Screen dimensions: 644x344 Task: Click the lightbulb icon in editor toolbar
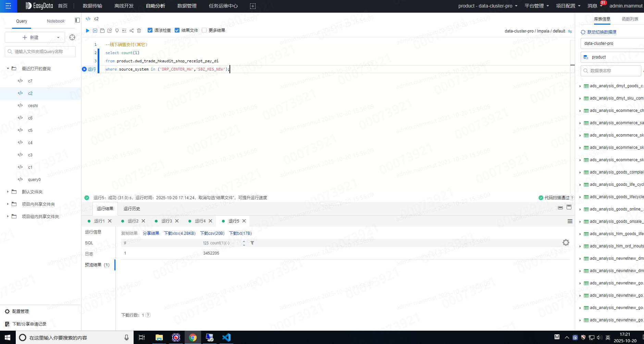[x=117, y=30]
